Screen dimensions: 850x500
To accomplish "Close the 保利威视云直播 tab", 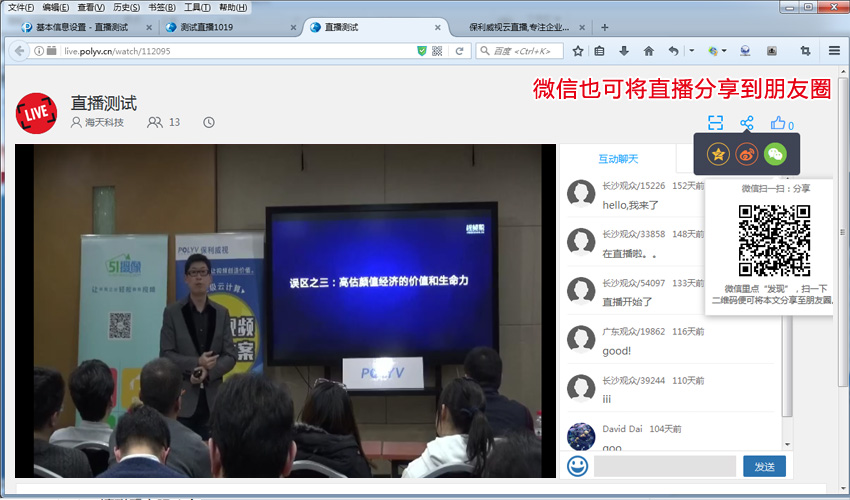I will pyautogui.click(x=582, y=27).
